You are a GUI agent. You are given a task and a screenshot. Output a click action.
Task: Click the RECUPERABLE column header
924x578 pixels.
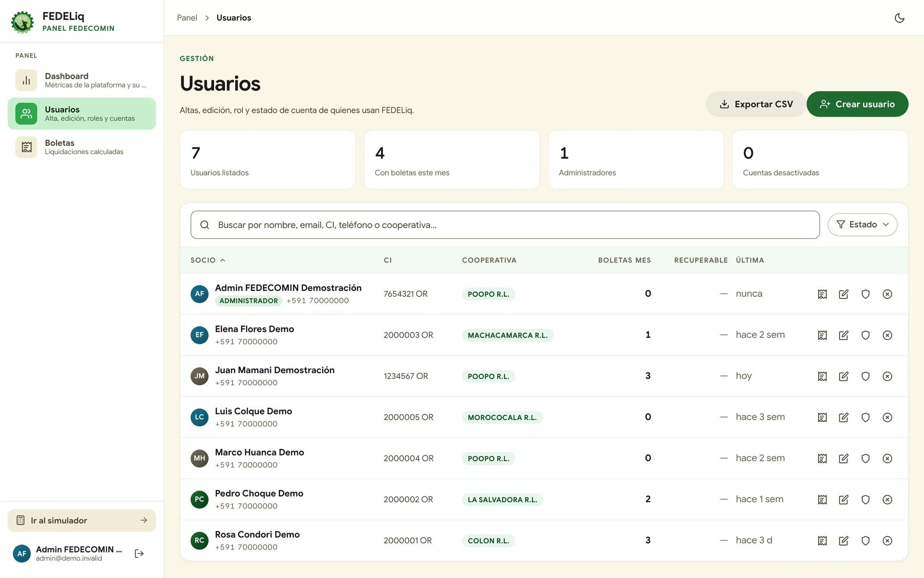[701, 260]
